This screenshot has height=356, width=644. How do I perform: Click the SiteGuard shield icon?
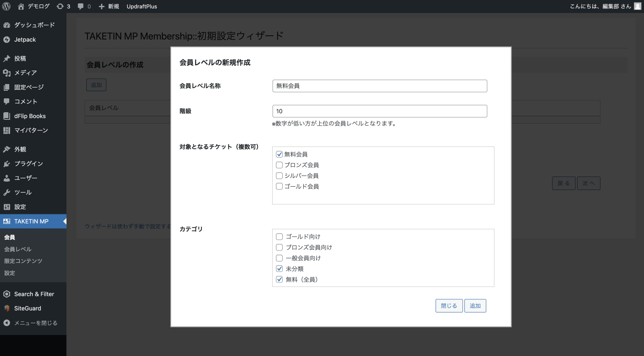[x=7, y=308]
